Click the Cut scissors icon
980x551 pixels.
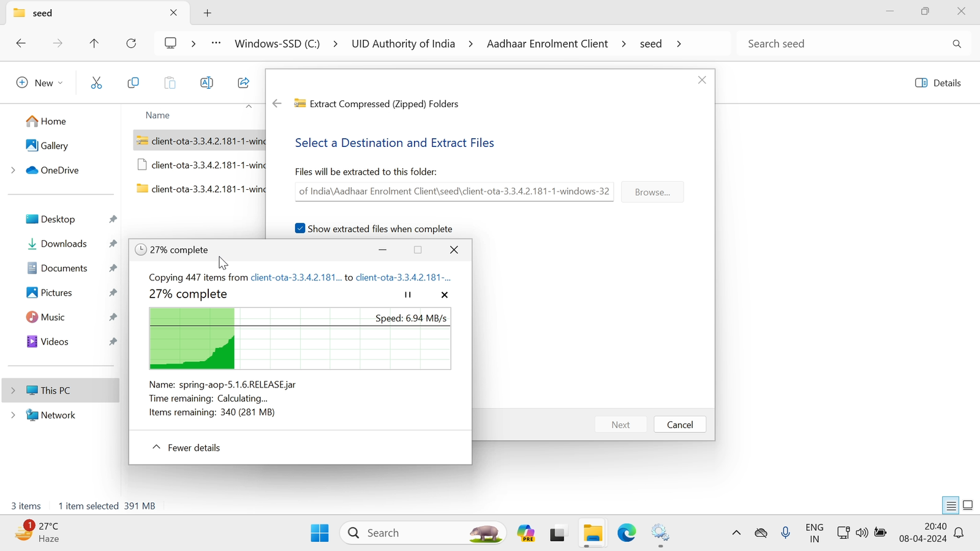point(96,83)
